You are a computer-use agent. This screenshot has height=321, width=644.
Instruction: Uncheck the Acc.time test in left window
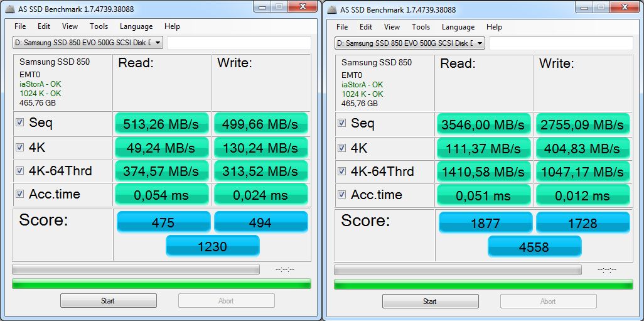19,193
